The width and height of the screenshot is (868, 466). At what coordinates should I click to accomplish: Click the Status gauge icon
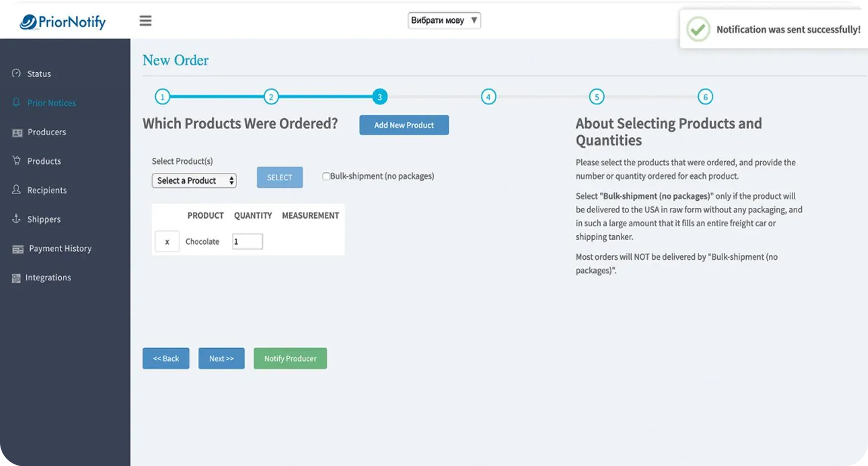click(x=16, y=73)
